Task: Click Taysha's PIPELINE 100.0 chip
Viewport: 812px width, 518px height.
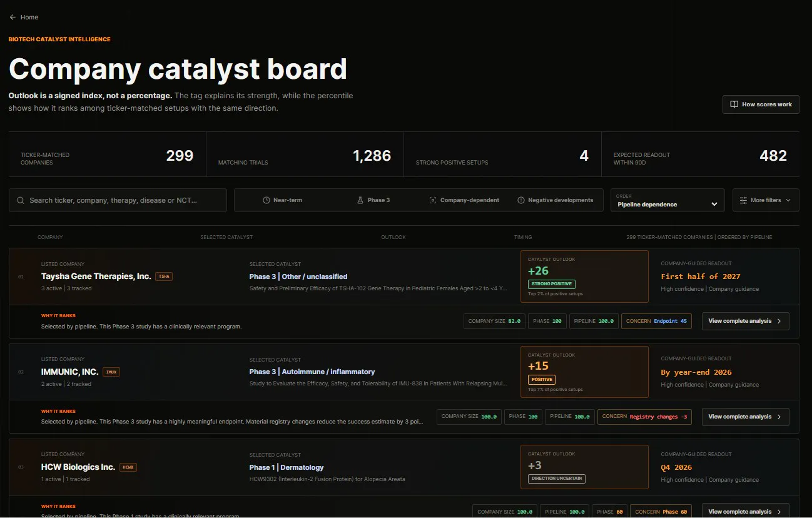Action: tap(594, 321)
